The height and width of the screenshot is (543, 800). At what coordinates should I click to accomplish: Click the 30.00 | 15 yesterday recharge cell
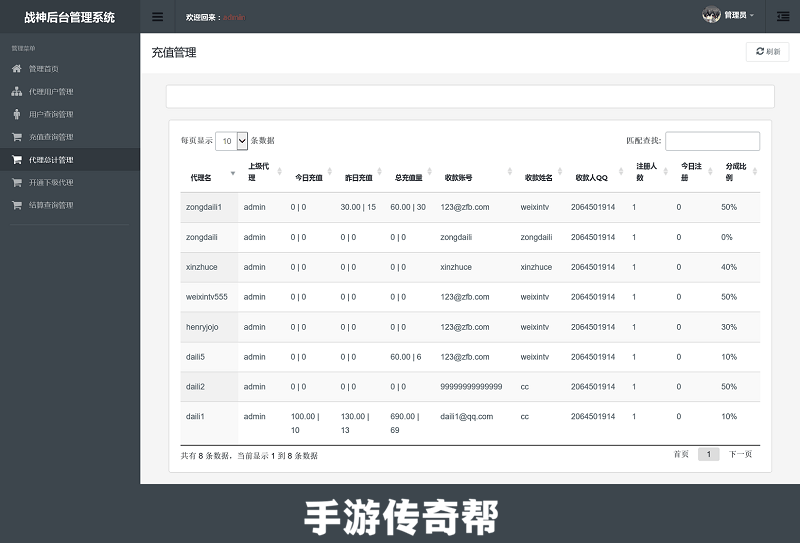358,207
